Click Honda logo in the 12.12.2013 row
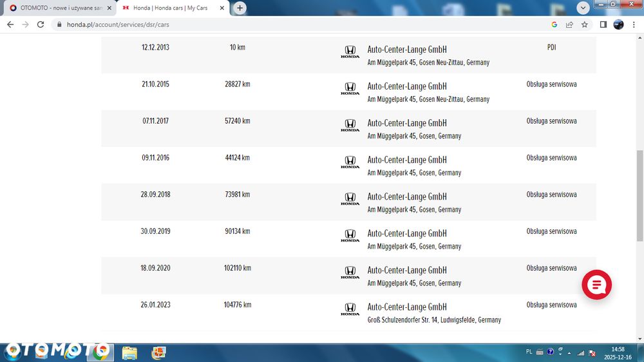 (x=350, y=52)
